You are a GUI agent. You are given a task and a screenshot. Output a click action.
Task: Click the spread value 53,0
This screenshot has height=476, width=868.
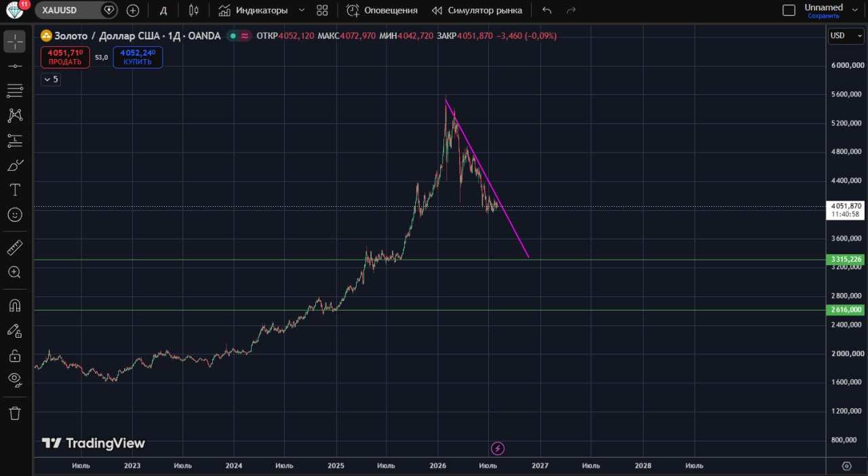point(101,58)
